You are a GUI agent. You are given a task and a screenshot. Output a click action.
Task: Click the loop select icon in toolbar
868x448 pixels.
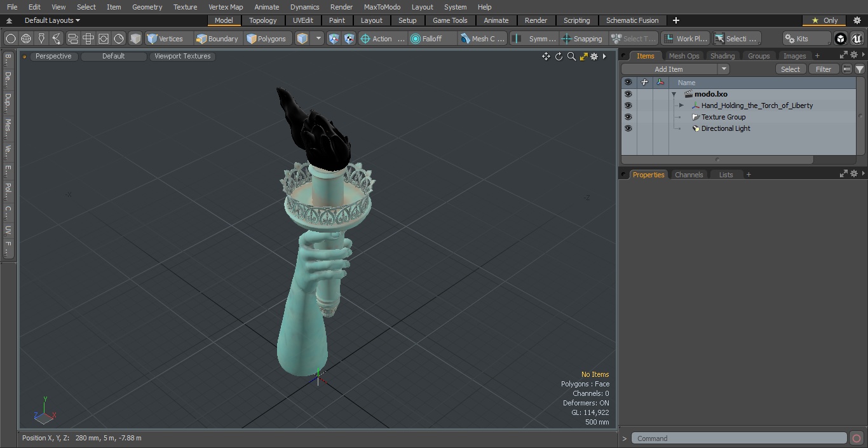click(73, 39)
